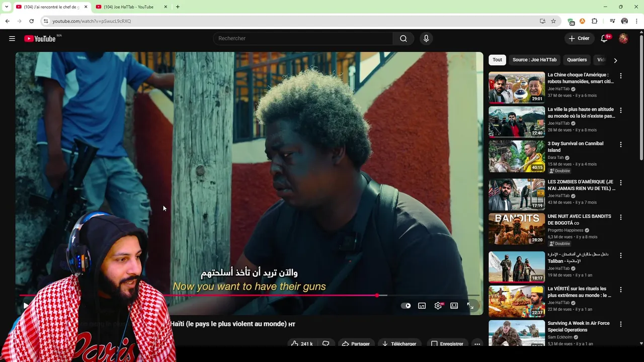Image resolution: width=644 pixels, height=362 pixels.
Task: Reload the page
Action: click(x=31, y=21)
